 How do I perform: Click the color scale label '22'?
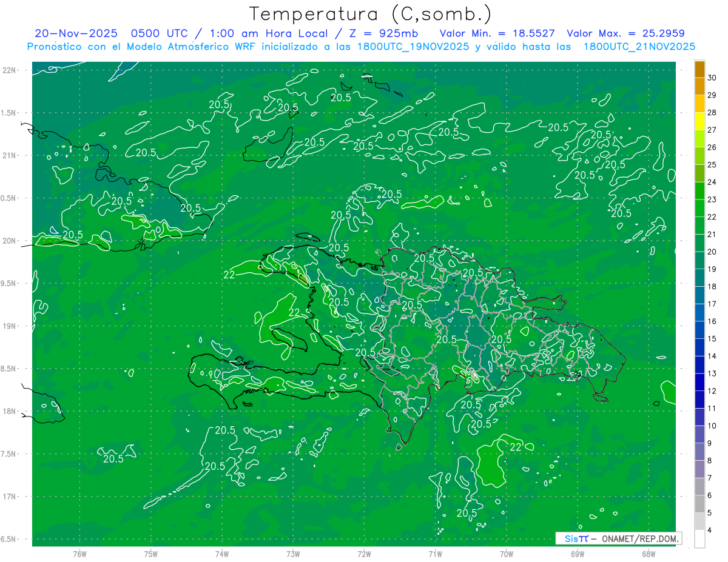(x=713, y=217)
